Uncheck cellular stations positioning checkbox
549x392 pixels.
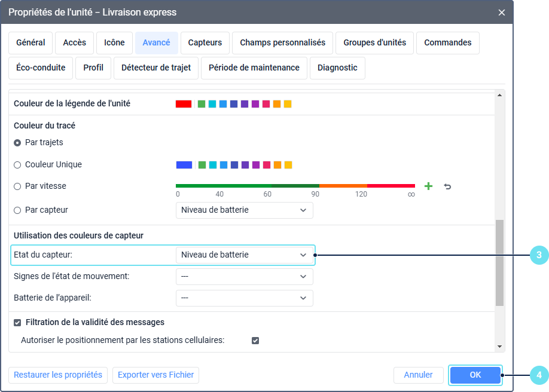tap(255, 341)
